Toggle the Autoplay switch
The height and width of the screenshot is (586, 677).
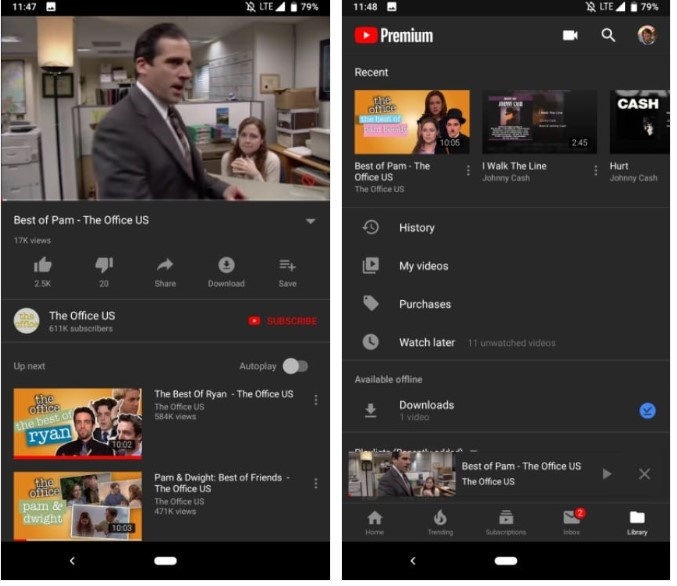click(x=296, y=366)
